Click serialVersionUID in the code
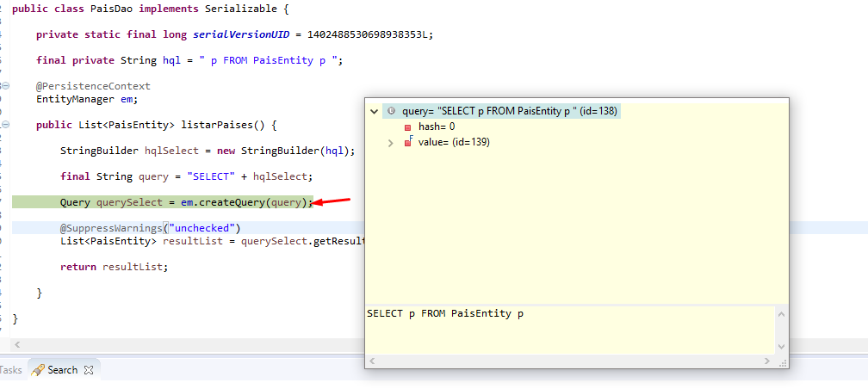Screen dimensions: 868x389 241,34
